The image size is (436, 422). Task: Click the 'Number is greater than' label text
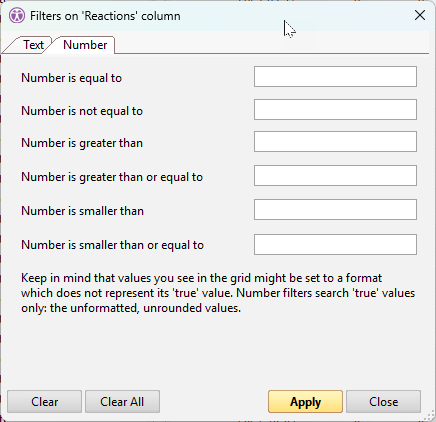82,143
